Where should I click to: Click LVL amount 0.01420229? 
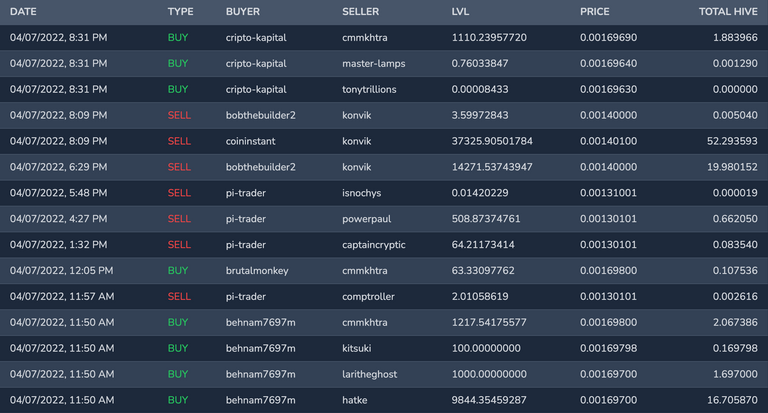coord(480,193)
